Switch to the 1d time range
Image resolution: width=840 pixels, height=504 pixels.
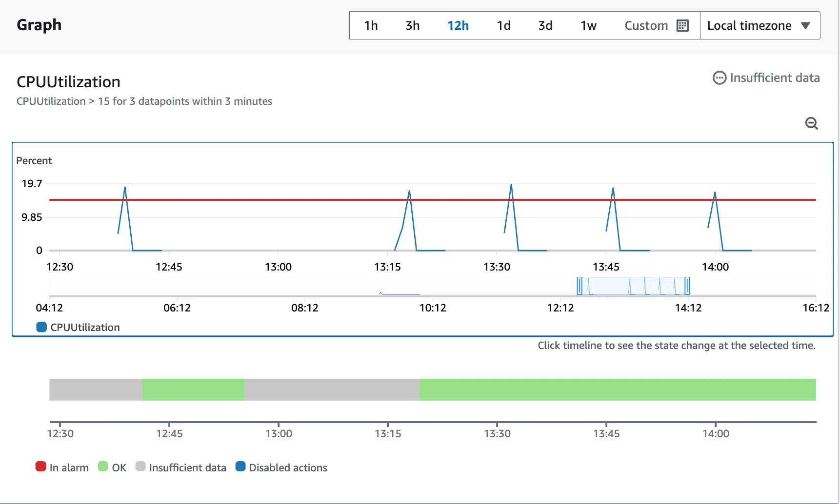click(x=503, y=25)
